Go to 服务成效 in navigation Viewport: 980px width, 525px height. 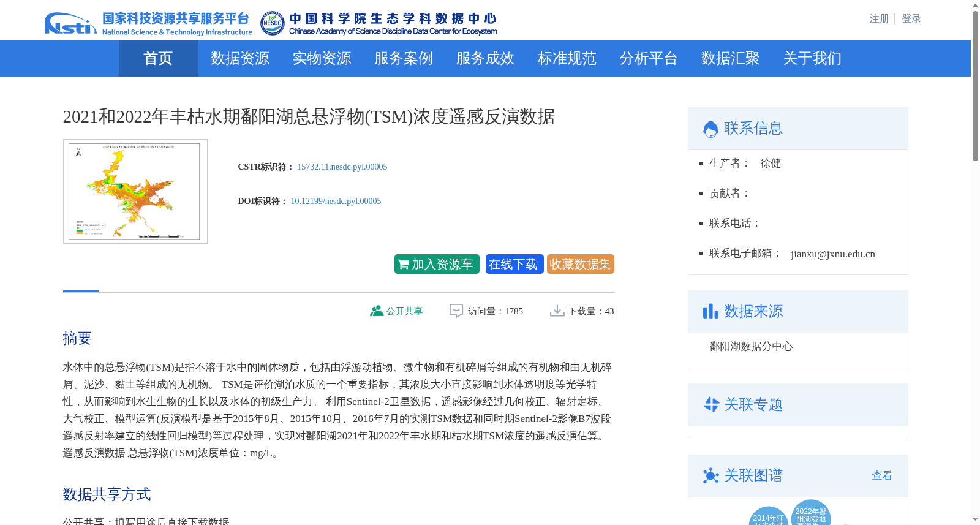[485, 58]
